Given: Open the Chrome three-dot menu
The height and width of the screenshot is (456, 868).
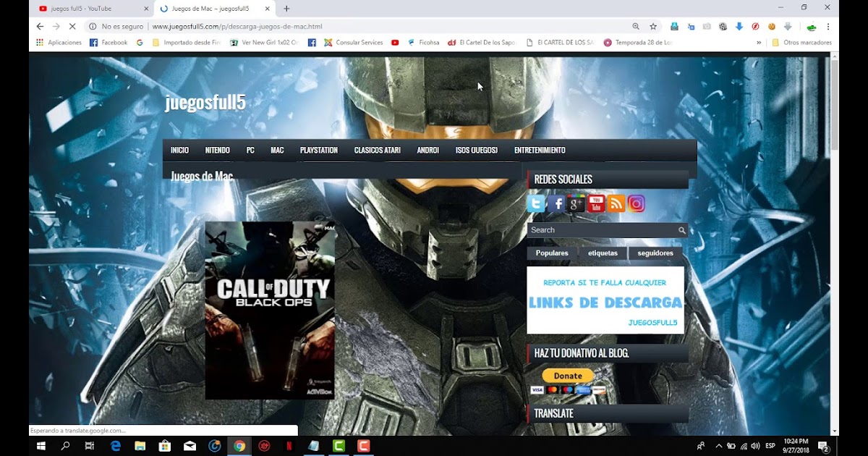Looking at the screenshot, I should point(828,26).
